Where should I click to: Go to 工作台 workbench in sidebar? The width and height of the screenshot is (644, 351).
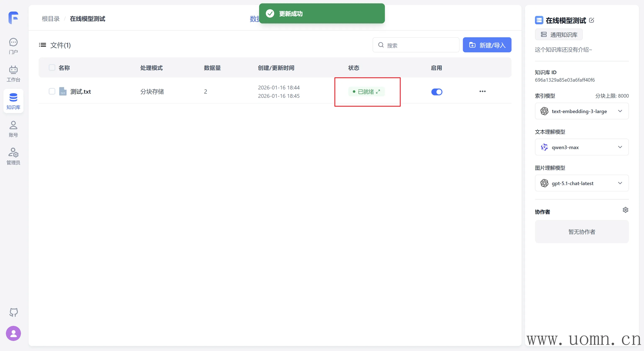(x=13, y=74)
